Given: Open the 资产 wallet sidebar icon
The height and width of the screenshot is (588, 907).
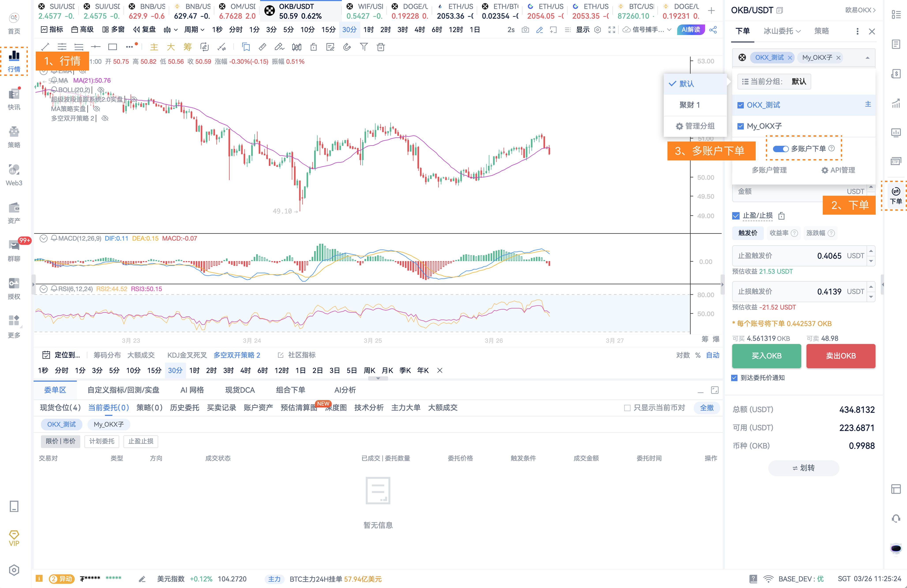Looking at the screenshot, I should (x=14, y=213).
